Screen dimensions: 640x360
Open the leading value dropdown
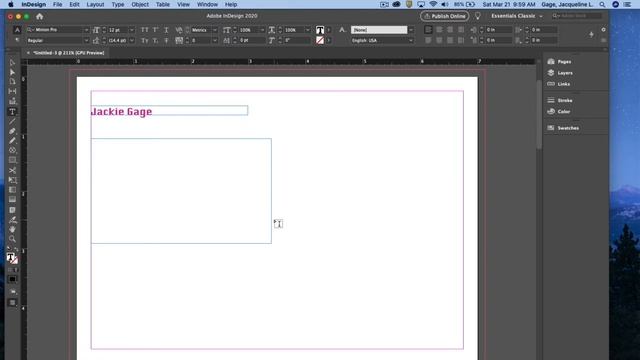click(x=131, y=40)
